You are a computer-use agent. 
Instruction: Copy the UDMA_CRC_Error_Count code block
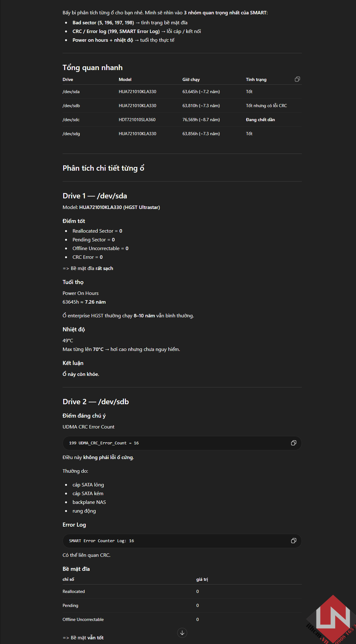pos(293,443)
